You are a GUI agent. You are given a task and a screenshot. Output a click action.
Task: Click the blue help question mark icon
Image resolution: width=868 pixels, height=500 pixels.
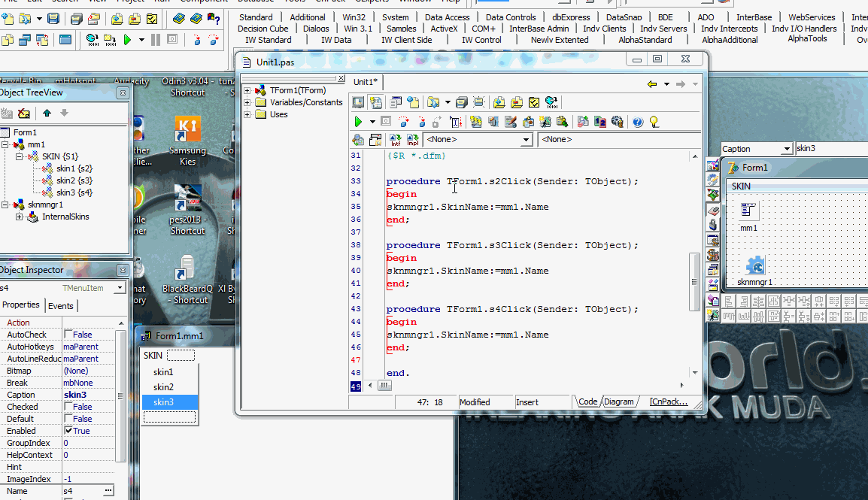point(638,122)
